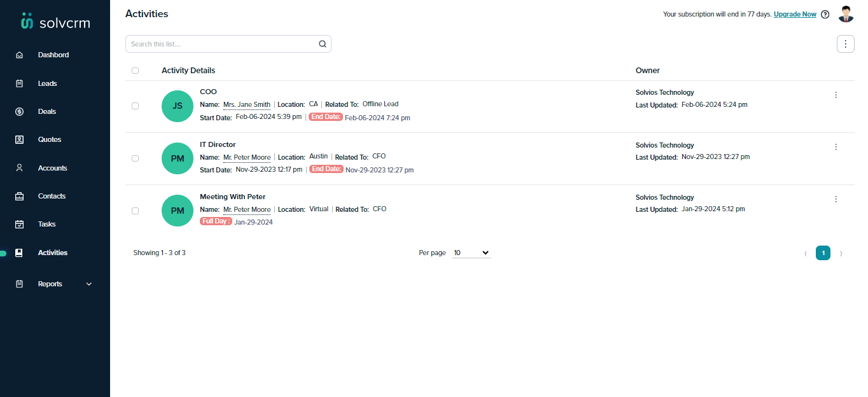Click the Full Day badge
This screenshot has width=868, height=397.
[216, 221]
